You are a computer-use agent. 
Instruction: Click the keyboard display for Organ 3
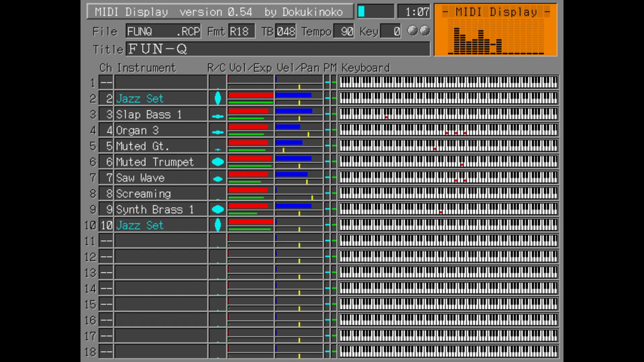click(x=448, y=129)
